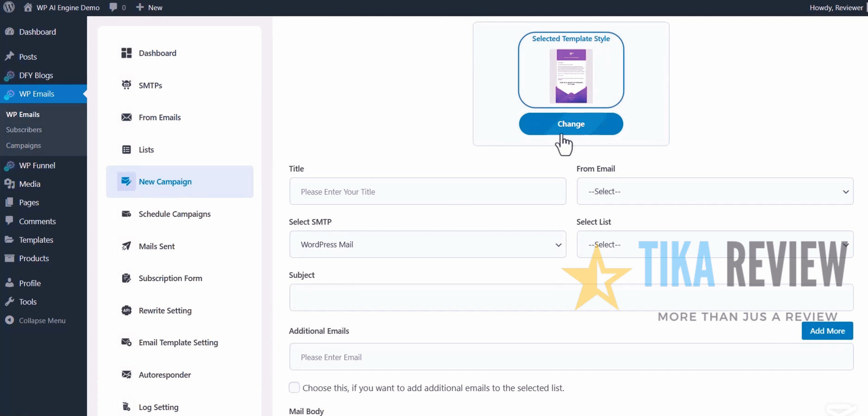Focus the campaign Title input field
This screenshot has width=868, height=416.
click(x=427, y=191)
